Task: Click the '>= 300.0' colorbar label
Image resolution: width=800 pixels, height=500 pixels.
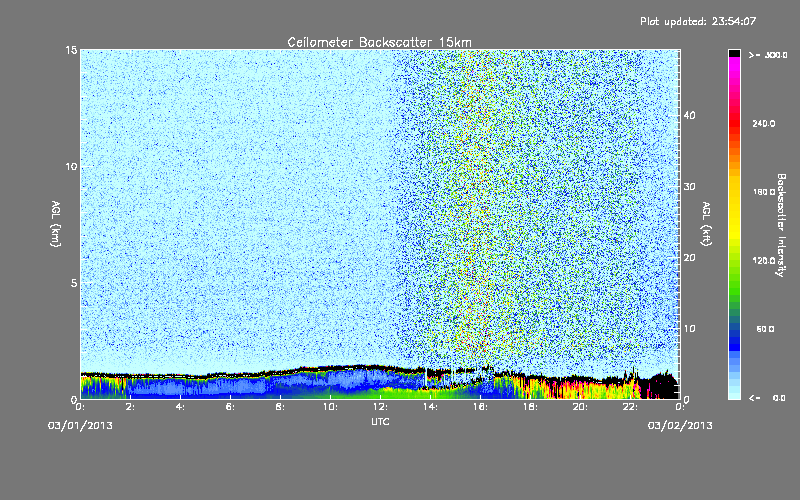Action: click(x=768, y=55)
